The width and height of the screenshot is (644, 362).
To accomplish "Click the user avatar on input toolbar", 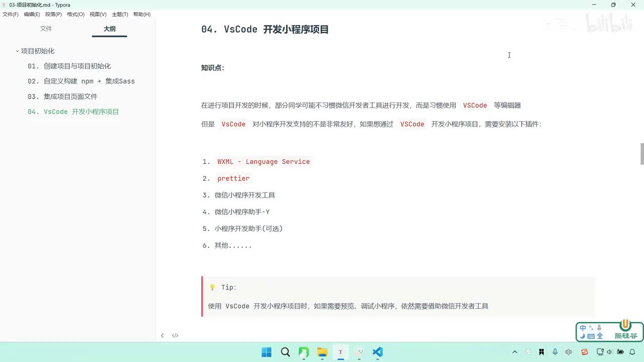I will click(x=599, y=327).
